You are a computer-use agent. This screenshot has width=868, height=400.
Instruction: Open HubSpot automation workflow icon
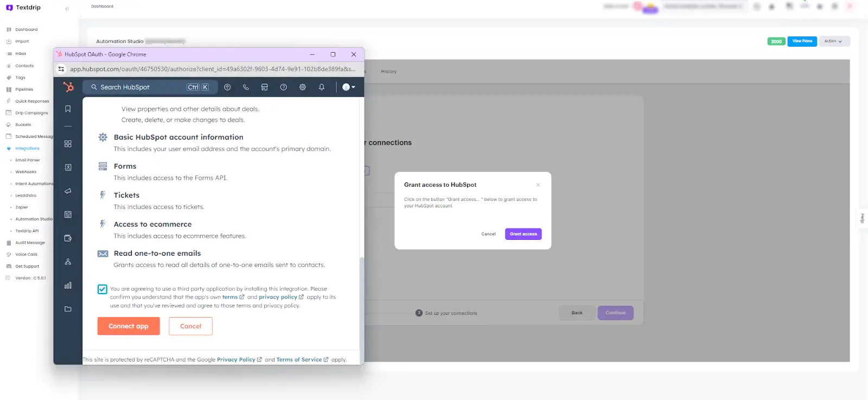tap(68, 262)
